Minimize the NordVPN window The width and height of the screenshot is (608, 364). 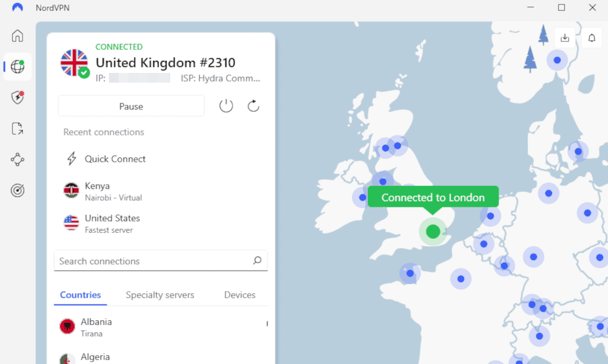pyautogui.click(x=530, y=7)
